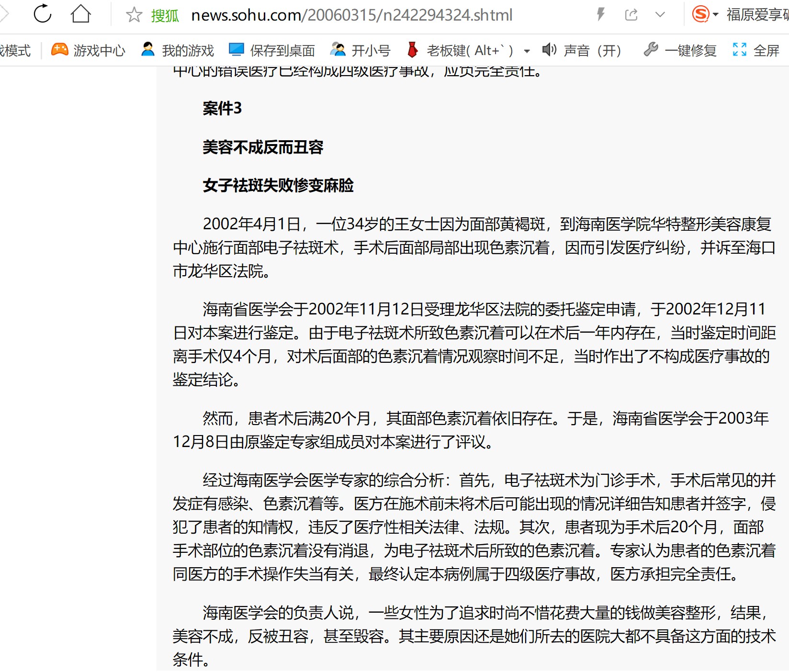Go to the browser home page icon

(x=80, y=13)
